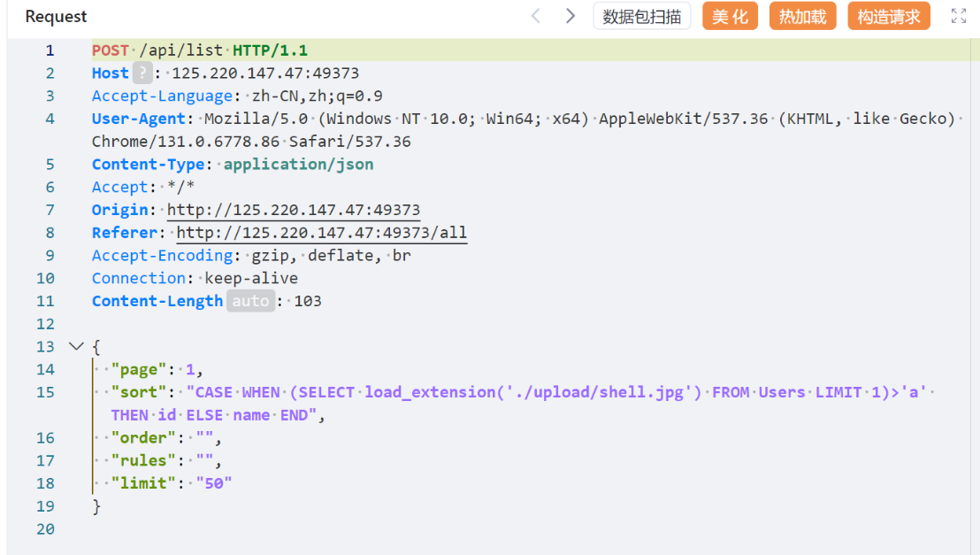980x555 pixels.
Task: Navigate forward using the right arrow
Action: coord(570,16)
